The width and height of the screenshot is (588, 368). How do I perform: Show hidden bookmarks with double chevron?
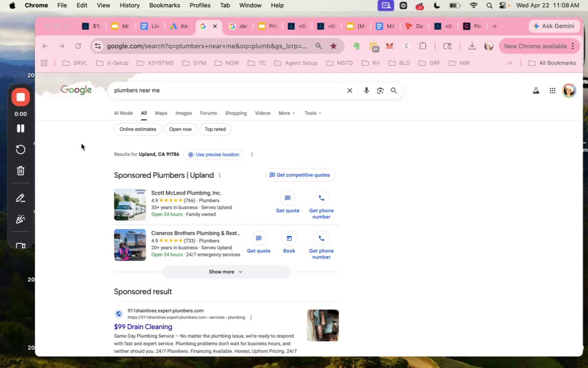[x=509, y=63]
